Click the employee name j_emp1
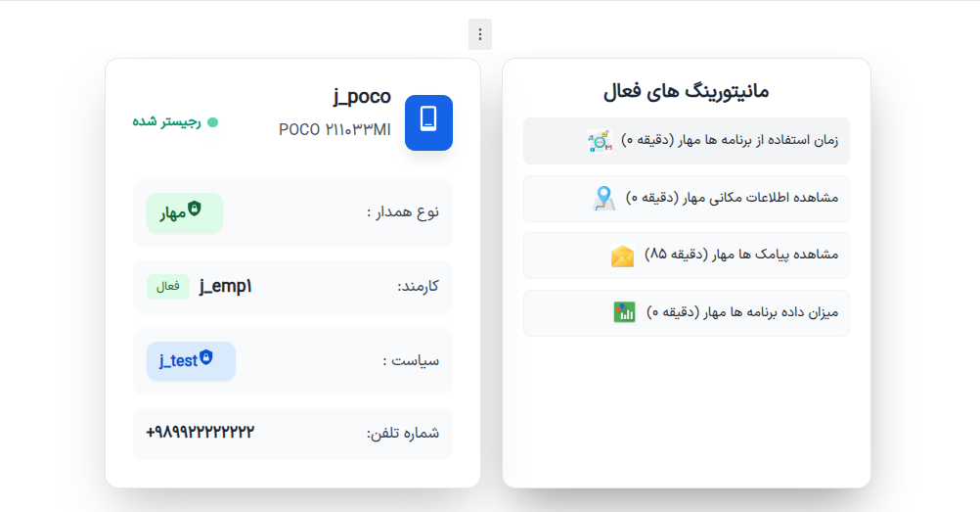The image size is (980, 512). tap(225, 287)
